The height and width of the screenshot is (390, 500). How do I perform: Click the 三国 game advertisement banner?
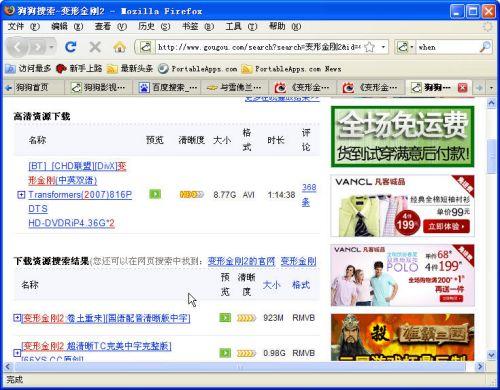402,337
